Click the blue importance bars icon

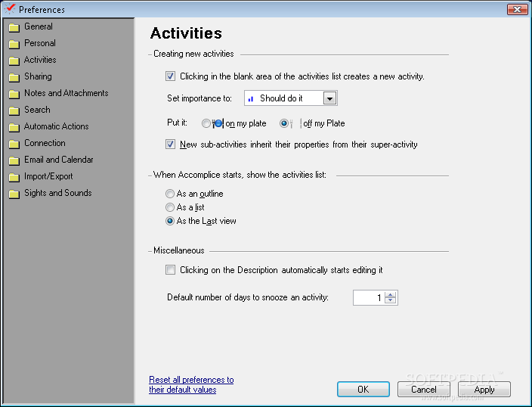point(251,99)
